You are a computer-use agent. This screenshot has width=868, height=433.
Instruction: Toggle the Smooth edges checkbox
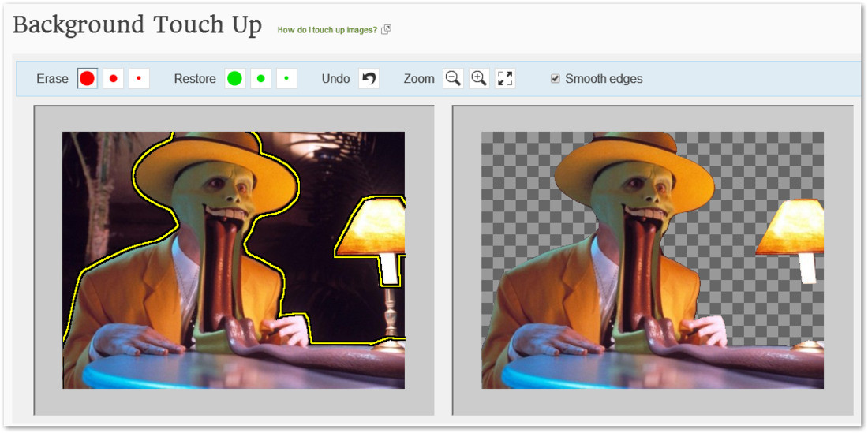coord(556,79)
